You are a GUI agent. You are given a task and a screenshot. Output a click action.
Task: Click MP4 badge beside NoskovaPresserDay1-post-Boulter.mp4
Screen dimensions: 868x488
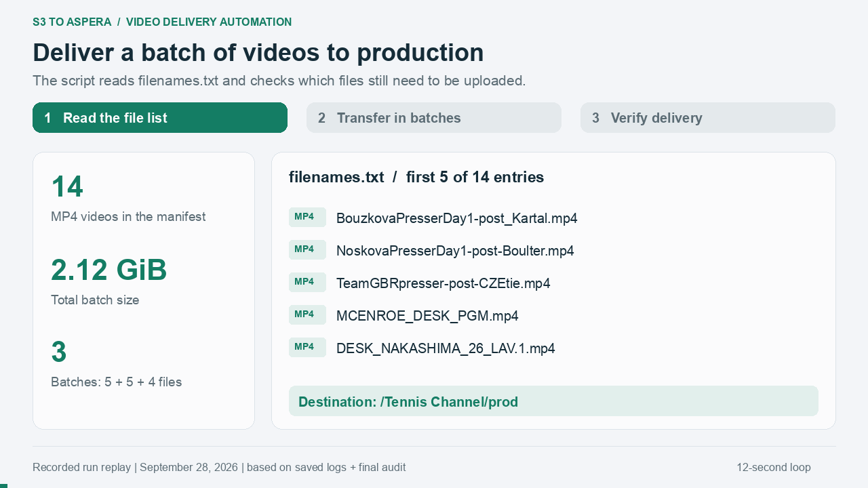pyautogui.click(x=307, y=249)
